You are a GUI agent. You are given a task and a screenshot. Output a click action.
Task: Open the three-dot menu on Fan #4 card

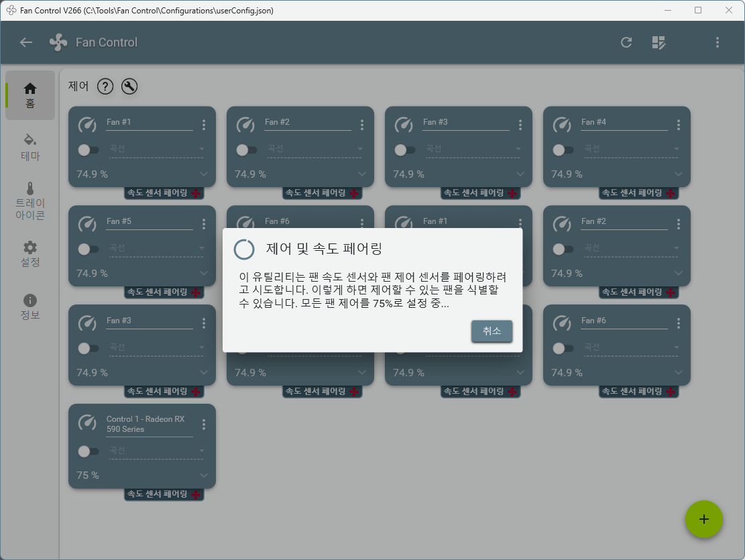click(679, 125)
